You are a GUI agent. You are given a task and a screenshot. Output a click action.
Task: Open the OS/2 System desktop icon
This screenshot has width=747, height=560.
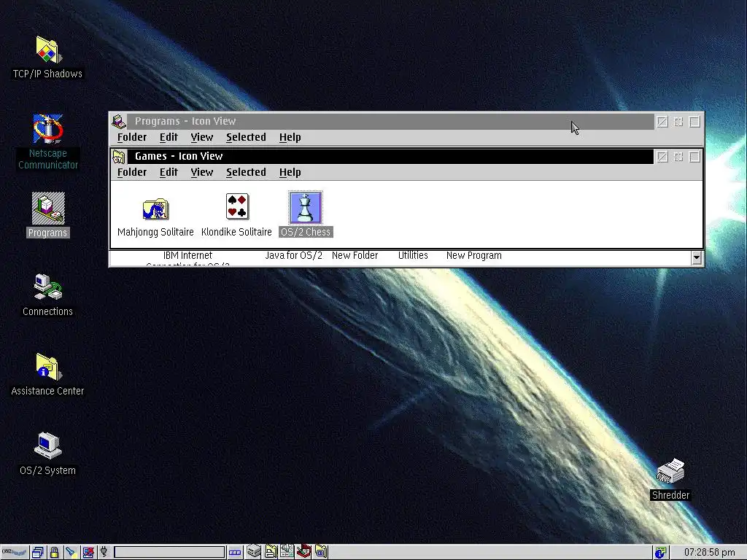click(x=47, y=446)
